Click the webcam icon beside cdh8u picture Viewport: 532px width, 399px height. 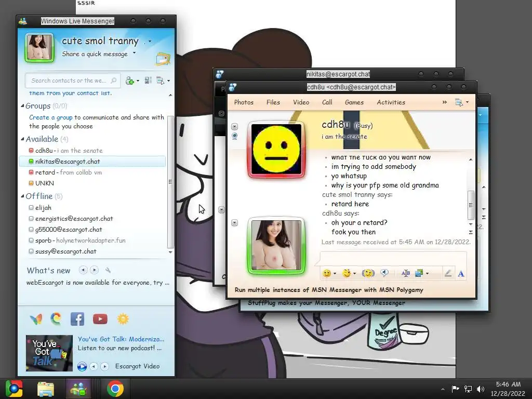(234, 137)
